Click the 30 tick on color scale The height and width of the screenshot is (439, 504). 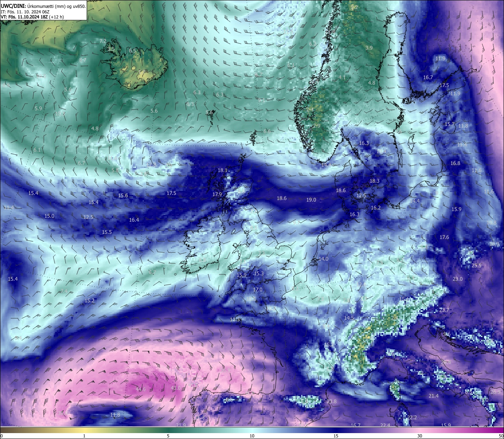pos(420,436)
